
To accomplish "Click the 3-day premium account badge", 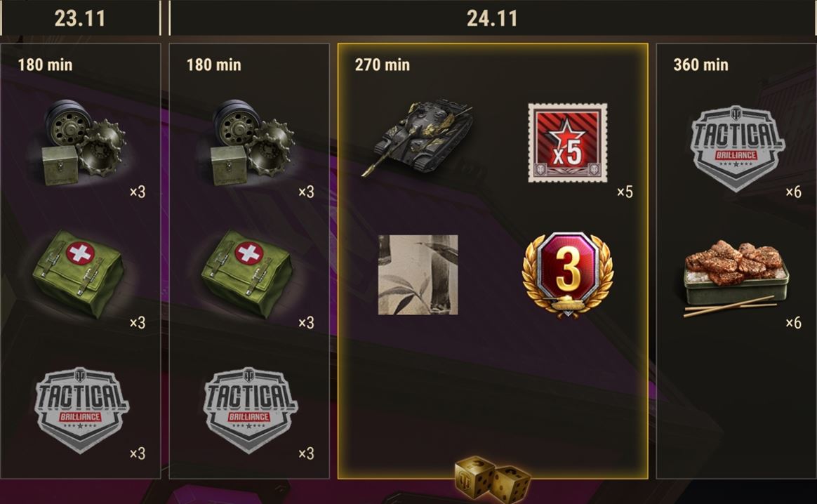I will pyautogui.click(x=567, y=274).
